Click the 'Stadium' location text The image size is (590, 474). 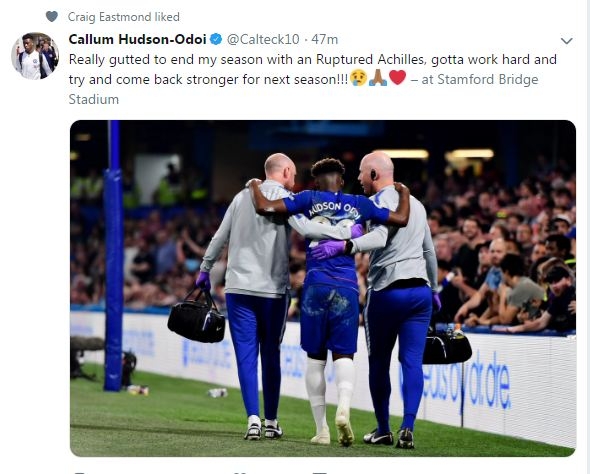click(94, 99)
